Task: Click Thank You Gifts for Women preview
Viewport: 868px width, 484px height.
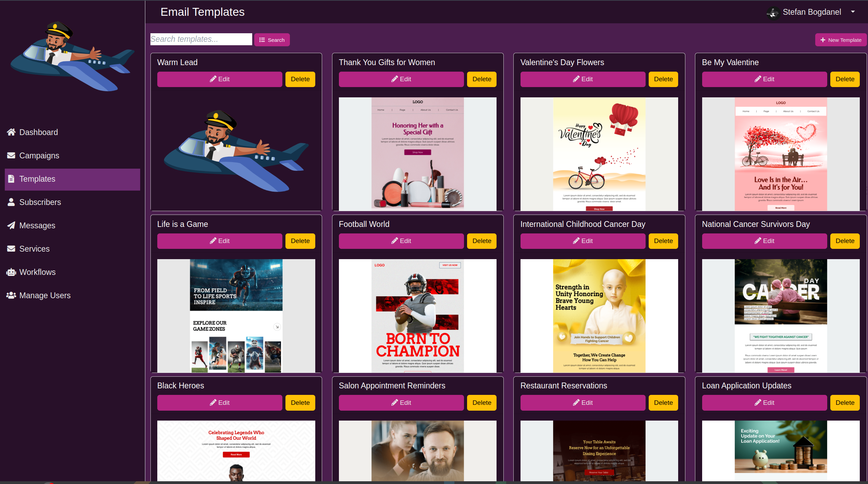Action: [418, 154]
